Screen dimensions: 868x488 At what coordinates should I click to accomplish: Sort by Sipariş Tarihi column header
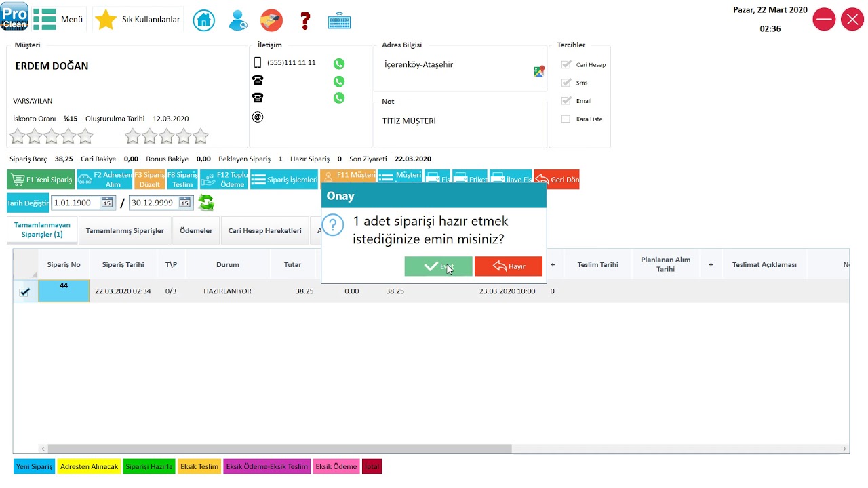(123, 264)
